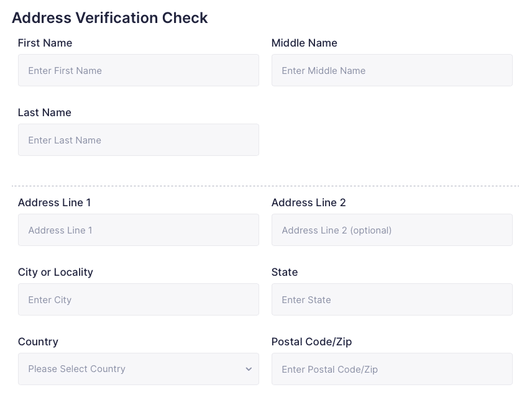Select the Enter Last Name input
Screen dimensions: 532x400
coord(139,140)
